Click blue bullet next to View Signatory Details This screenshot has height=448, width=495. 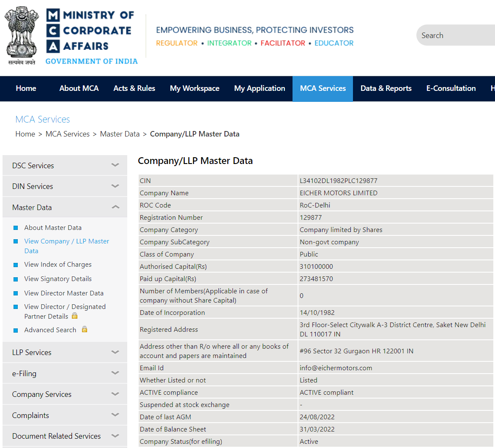(16, 279)
